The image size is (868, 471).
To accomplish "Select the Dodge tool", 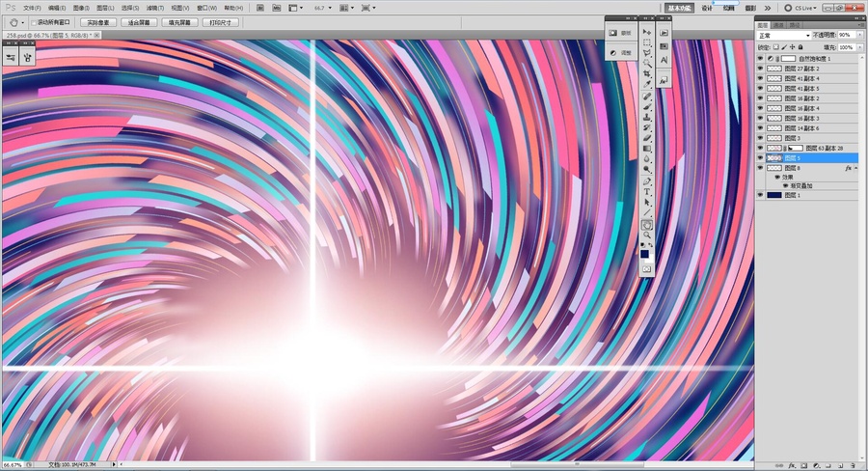I will click(646, 170).
